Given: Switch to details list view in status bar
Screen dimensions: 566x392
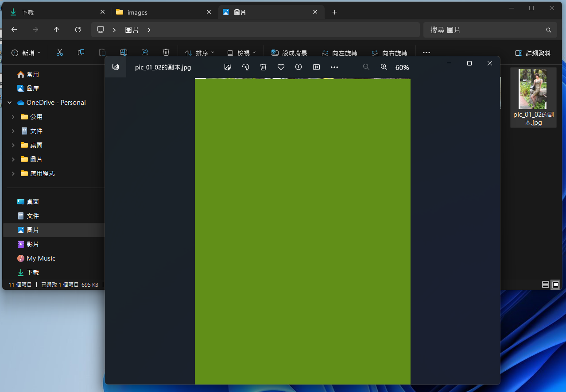Looking at the screenshot, I should tap(546, 284).
